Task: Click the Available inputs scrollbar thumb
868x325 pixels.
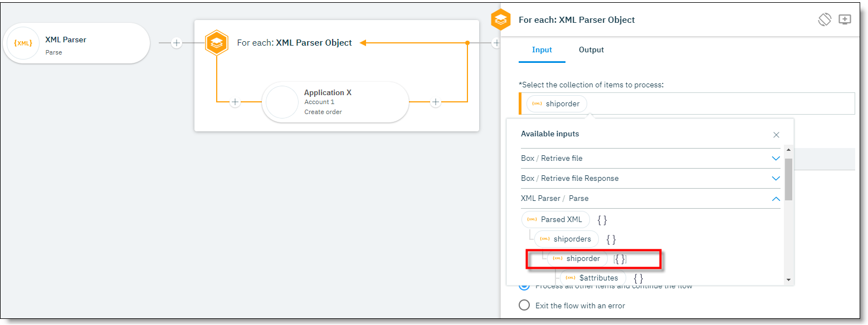Action: tap(788, 179)
